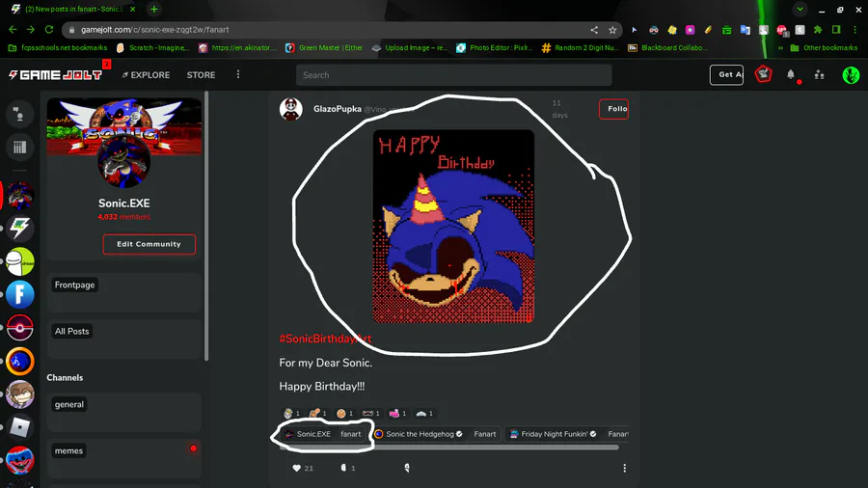Open the orange ring Sonic community icon
This screenshot has height=488, width=868.
pyautogui.click(x=20, y=361)
